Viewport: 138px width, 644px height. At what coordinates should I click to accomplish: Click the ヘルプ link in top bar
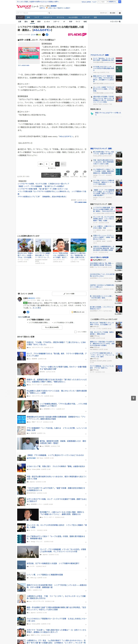[x=94, y=2]
